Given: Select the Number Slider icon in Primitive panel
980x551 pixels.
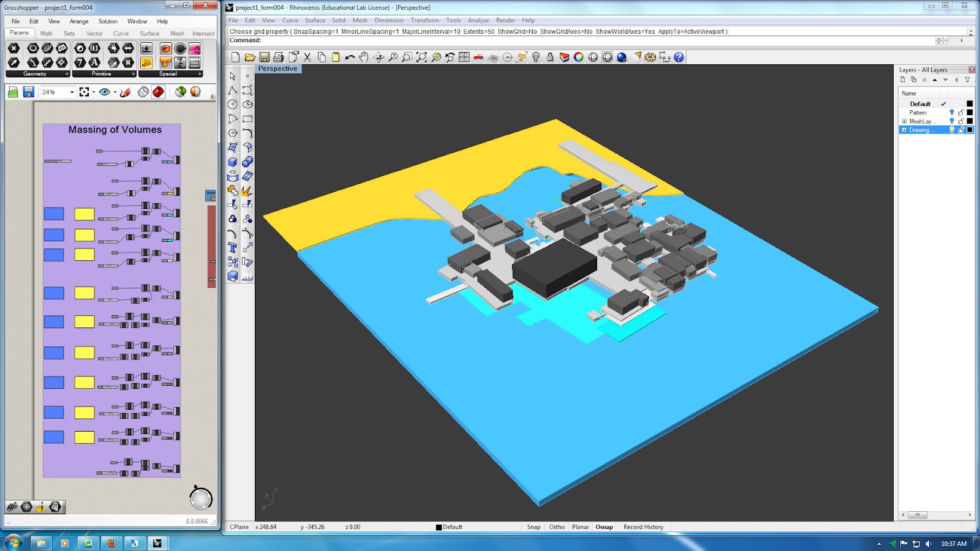Looking at the screenshot, I should click(94, 48).
